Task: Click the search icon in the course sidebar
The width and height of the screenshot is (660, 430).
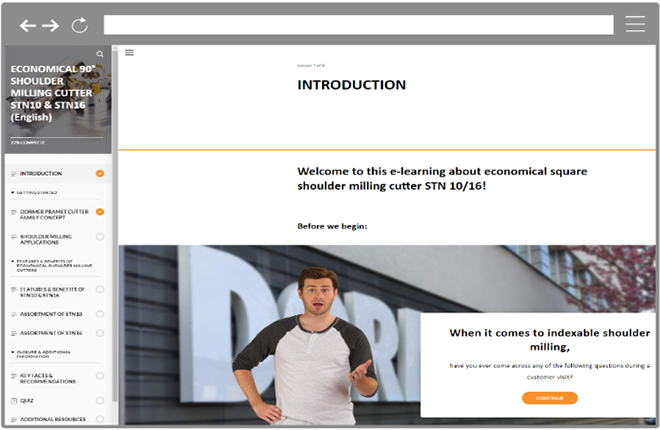Action: 100,54
